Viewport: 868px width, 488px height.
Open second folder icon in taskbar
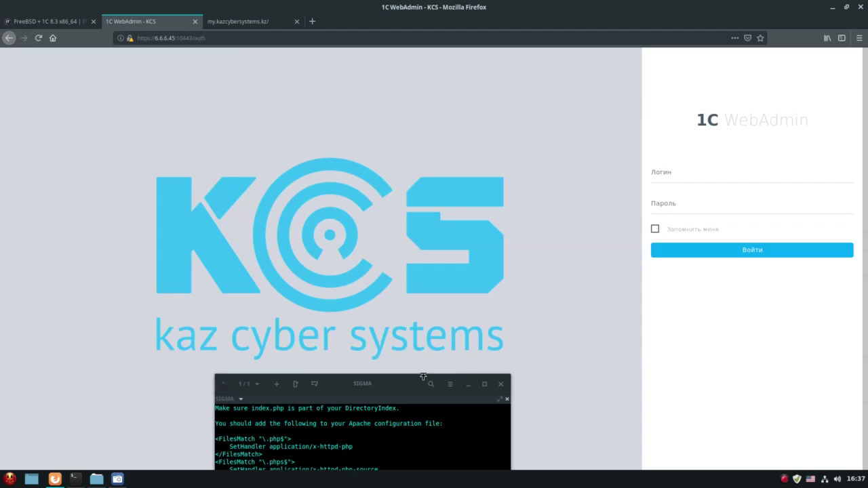[x=97, y=479]
